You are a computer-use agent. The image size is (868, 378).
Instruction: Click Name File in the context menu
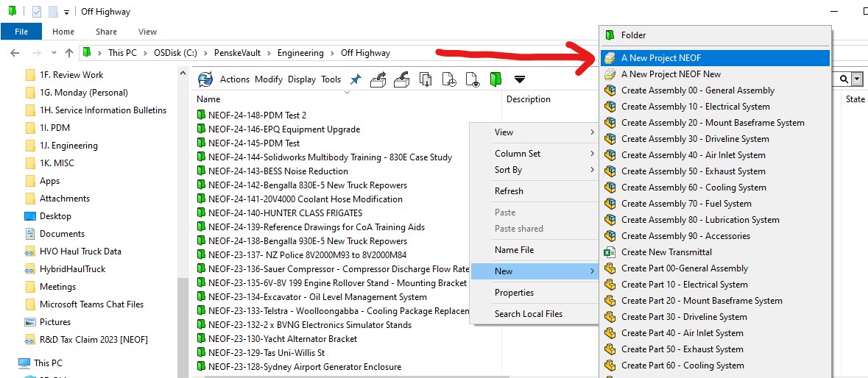pyautogui.click(x=534, y=250)
